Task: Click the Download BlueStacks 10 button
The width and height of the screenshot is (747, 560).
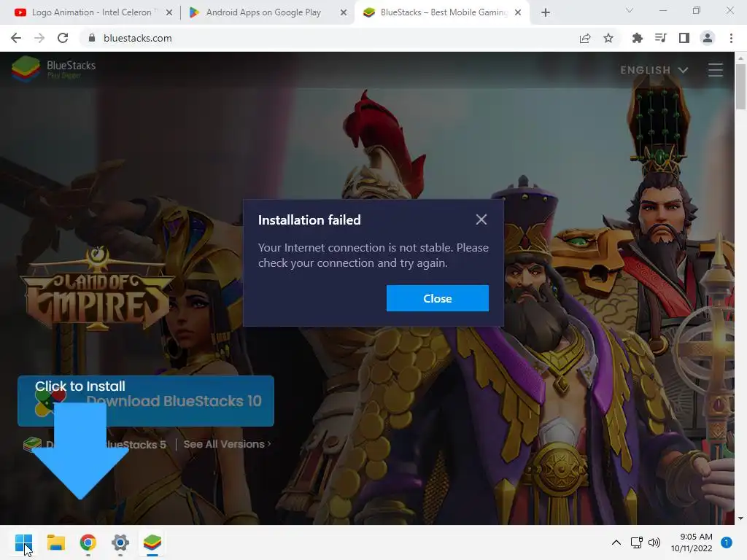Action: 146,401
